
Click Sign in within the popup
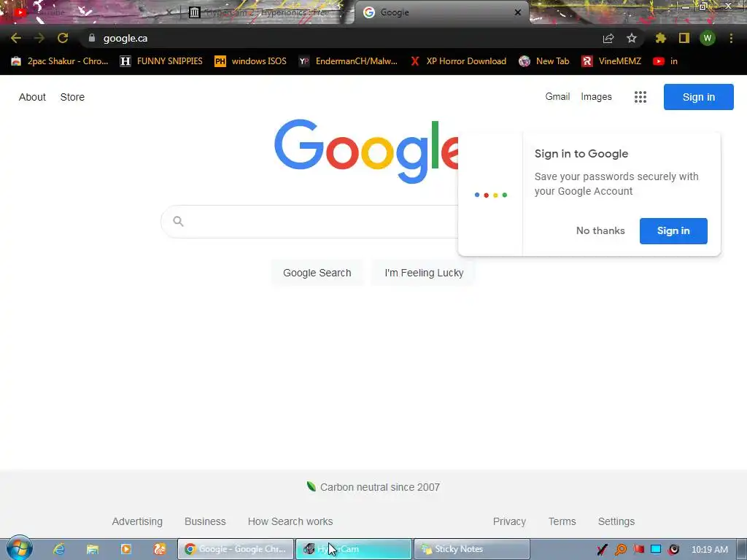point(673,231)
